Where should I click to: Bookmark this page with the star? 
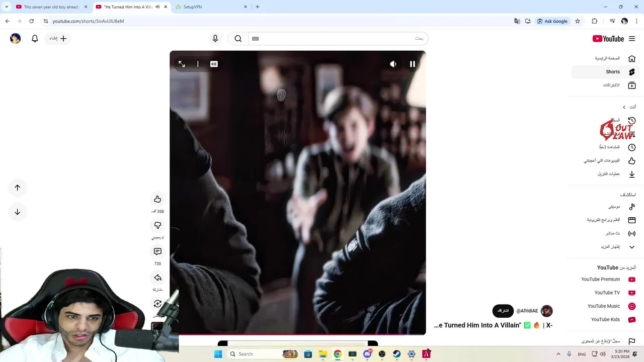coord(578,21)
